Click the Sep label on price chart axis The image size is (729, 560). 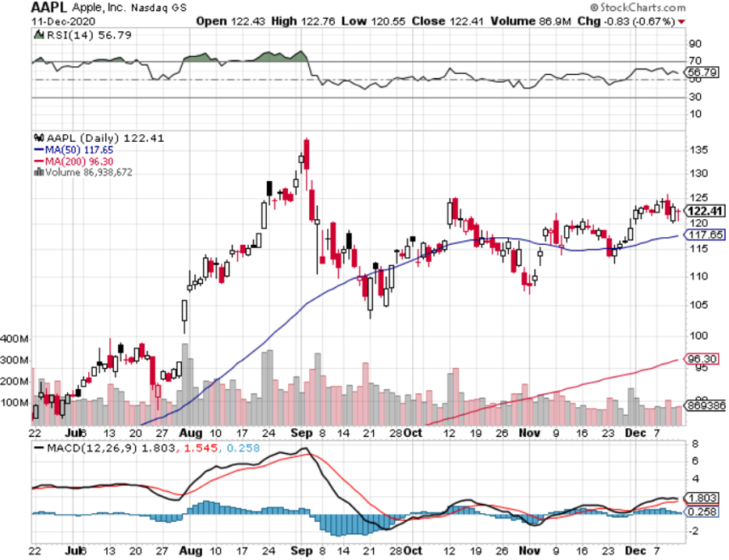point(301,433)
